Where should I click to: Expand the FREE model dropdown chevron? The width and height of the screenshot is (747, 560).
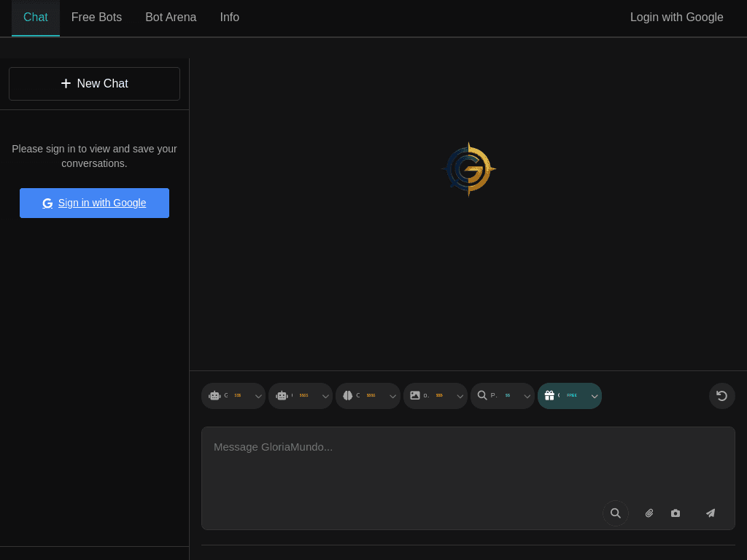594,396
